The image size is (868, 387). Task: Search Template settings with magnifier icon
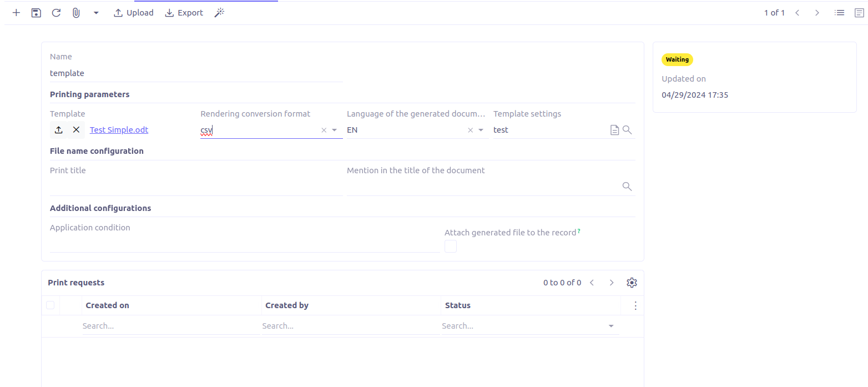click(627, 130)
